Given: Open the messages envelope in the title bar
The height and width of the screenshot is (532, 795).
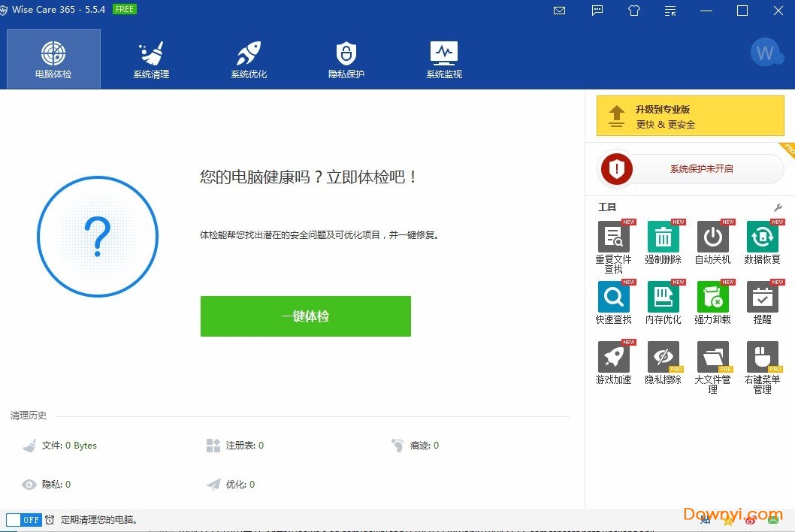Looking at the screenshot, I should click(x=559, y=11).
